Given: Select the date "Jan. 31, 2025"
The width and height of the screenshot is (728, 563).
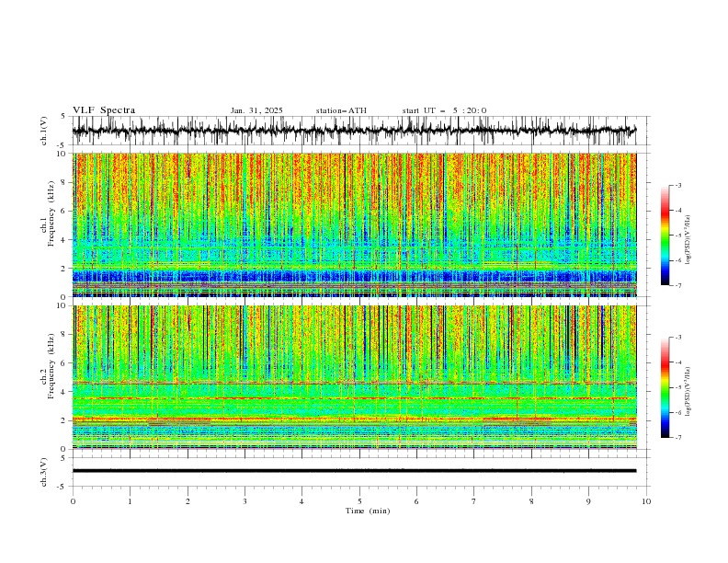Looking at the screenshot, I should tap(256, 110).
